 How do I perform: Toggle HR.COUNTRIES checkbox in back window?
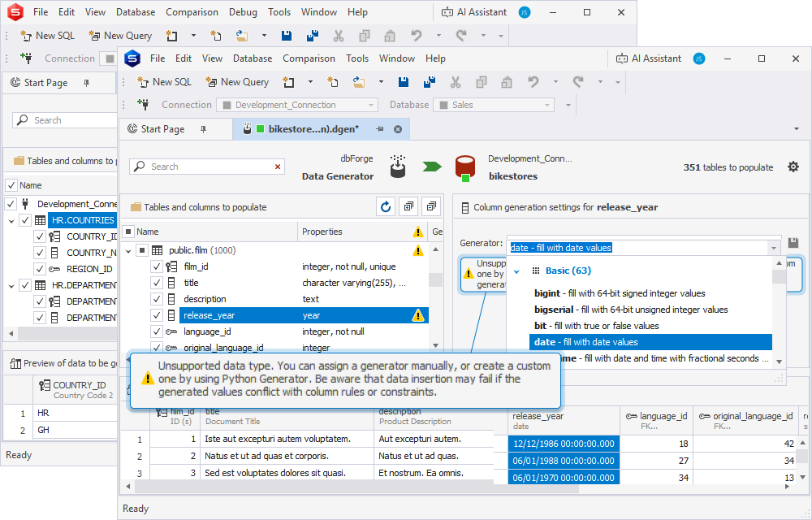click(25, 220)
